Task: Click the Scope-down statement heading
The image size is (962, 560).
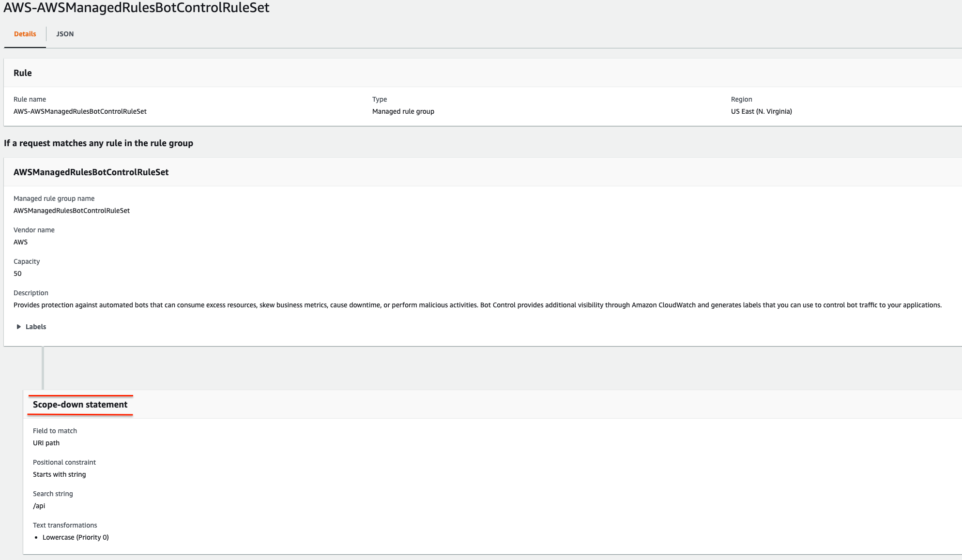Action: tap(80, 405)
